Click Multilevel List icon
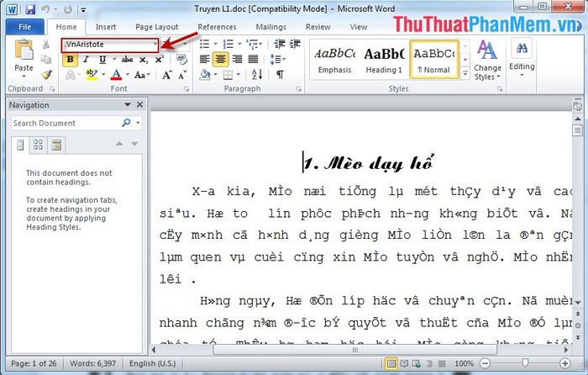Image resolution: width=588 pixels, height=375 pixels. tap(252, 44)
